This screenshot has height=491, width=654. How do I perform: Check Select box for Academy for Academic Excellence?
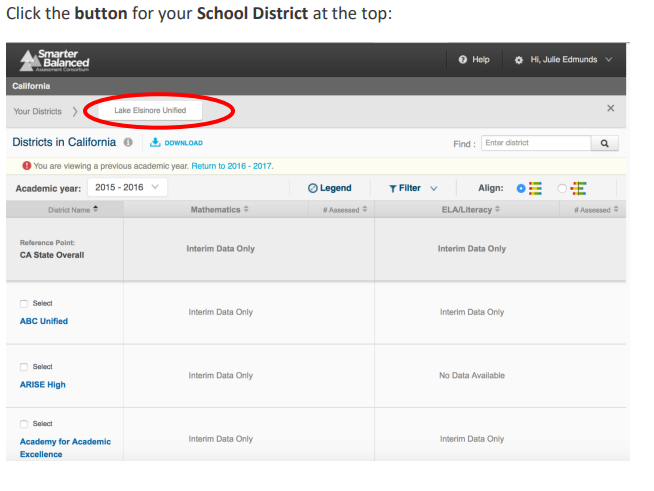pos(24,424)
